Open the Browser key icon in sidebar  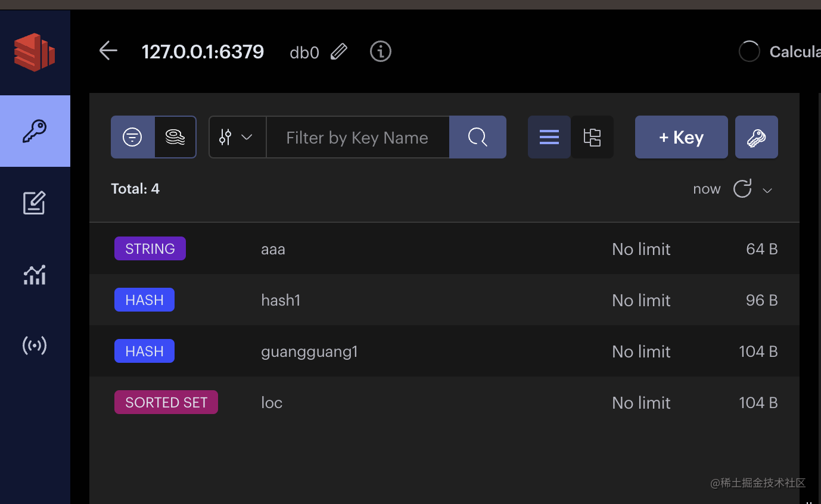35,131
